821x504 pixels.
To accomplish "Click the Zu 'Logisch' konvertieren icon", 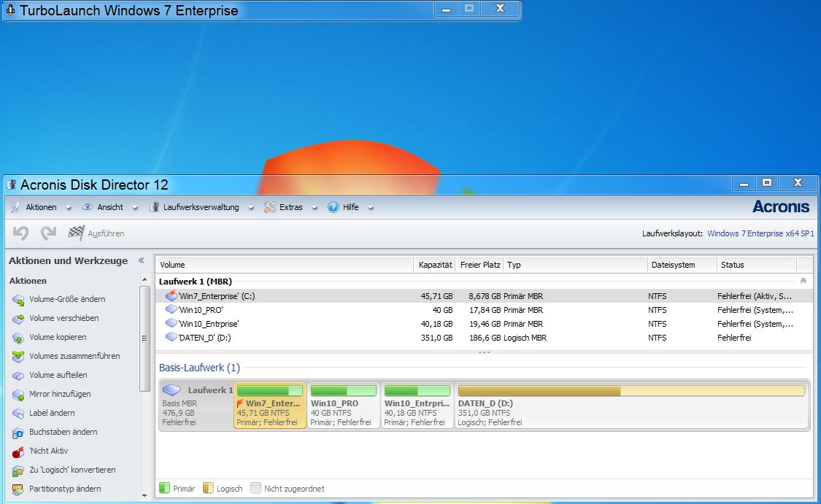I will (18, 470).
